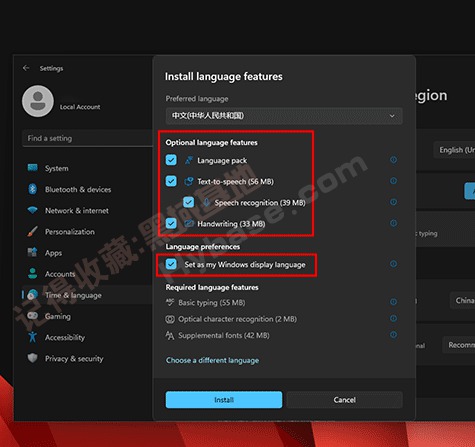The image size is (475, 447).
Task: Uncheck the Text-to-speech checkbox
Action: pos(171,181)
